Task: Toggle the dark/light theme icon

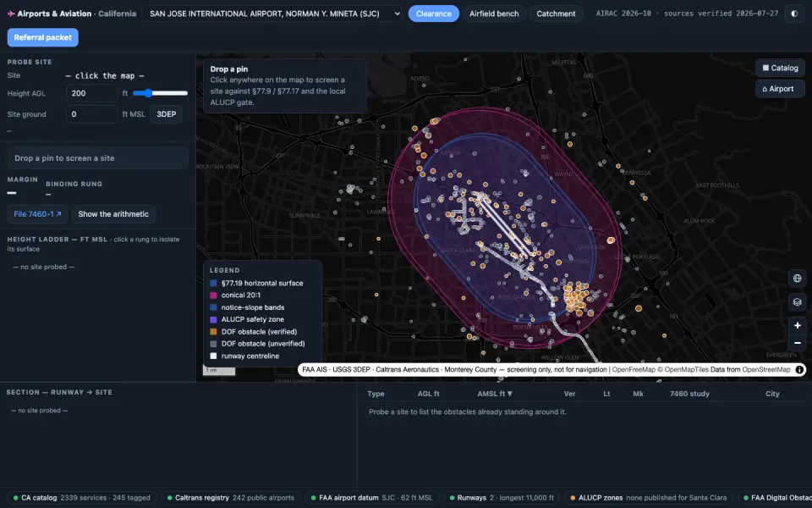Action: tap(794, 14)
